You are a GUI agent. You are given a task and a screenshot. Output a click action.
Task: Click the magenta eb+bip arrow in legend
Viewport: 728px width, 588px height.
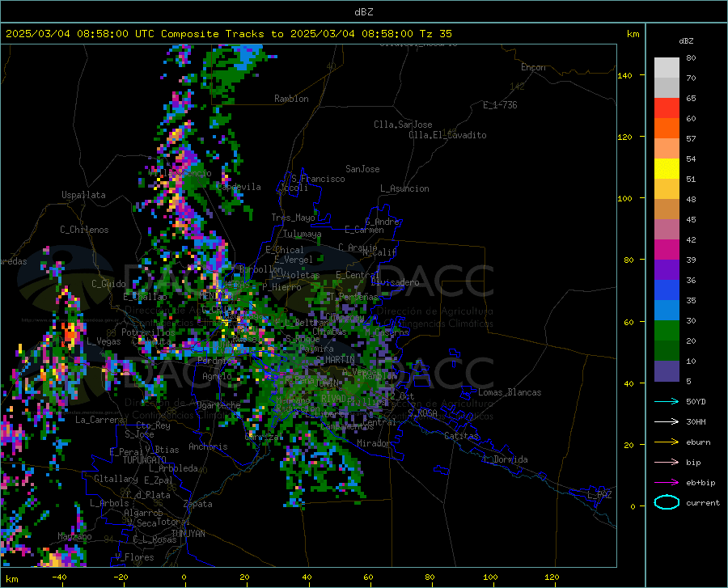[667, 483]
